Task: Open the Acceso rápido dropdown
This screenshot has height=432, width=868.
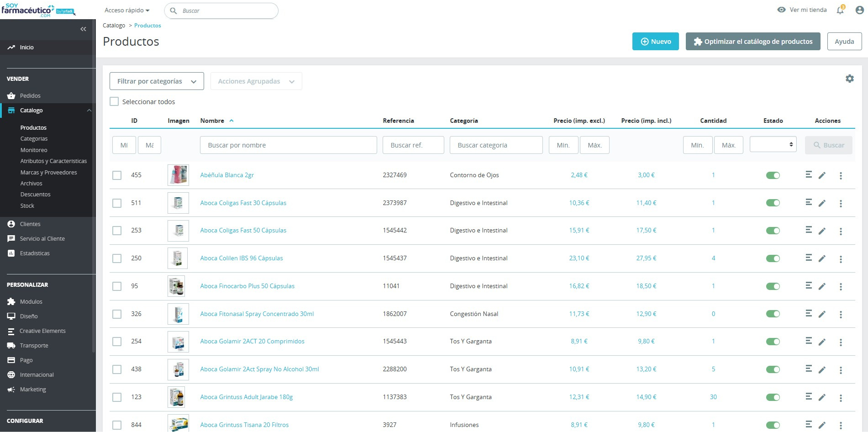Action: click(127, 10)
